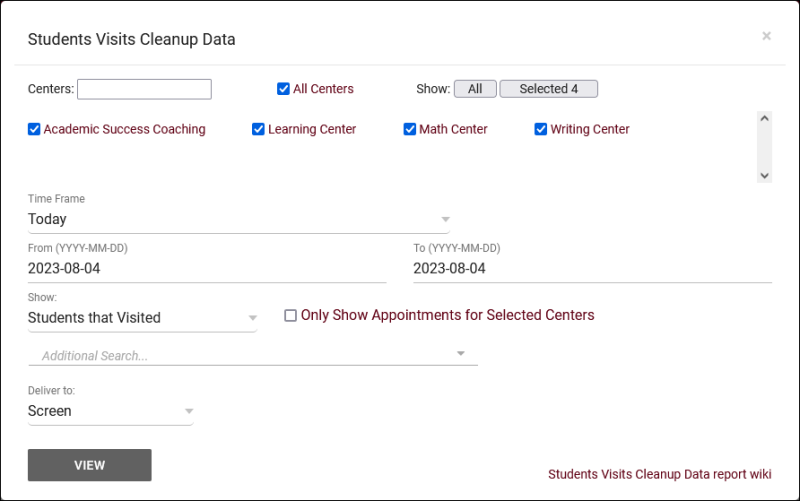Viewport: 800px width, 501px height.
Task: Edit the To date field
Action: click(x=591, y=269)
